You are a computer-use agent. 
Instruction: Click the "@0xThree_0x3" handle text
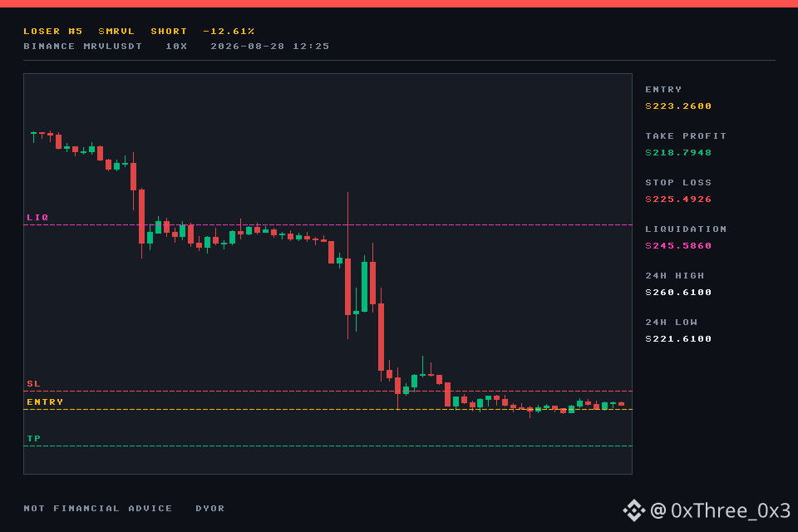click(x=720, y=510)
